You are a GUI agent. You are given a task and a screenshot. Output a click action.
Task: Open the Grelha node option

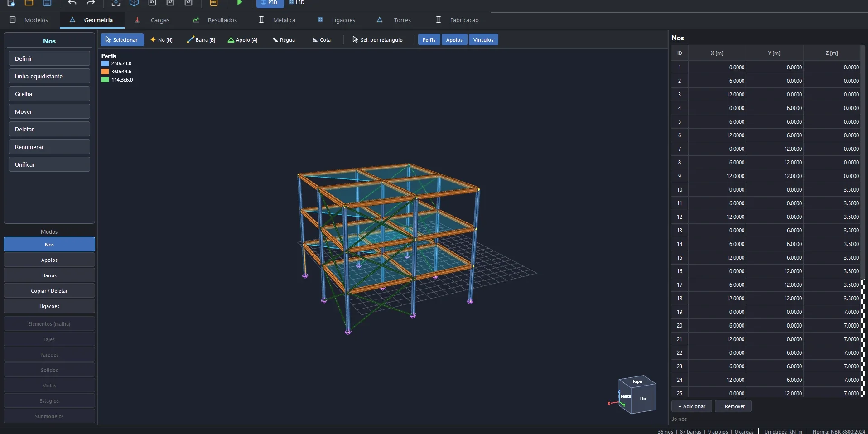(x=49, y=94)
